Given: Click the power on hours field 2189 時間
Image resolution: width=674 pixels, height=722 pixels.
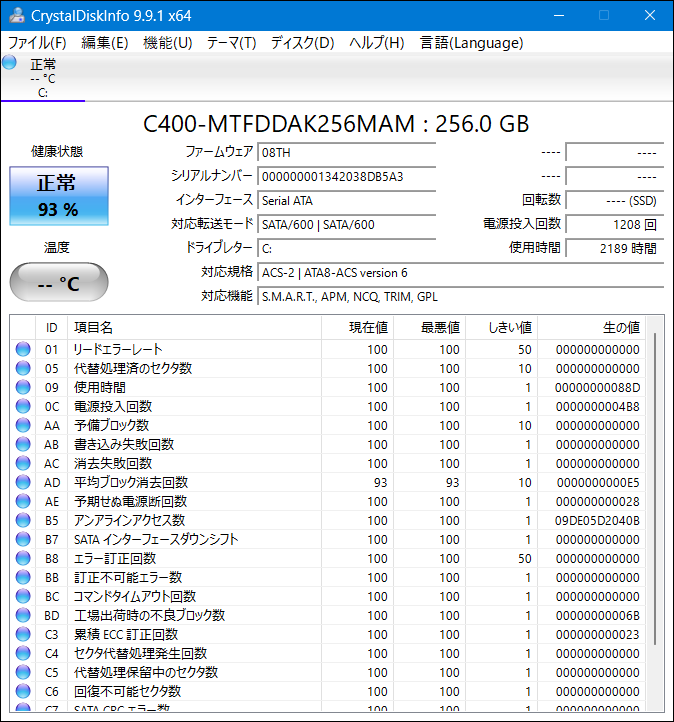Looking at the screenshot, I should (615, 248).
